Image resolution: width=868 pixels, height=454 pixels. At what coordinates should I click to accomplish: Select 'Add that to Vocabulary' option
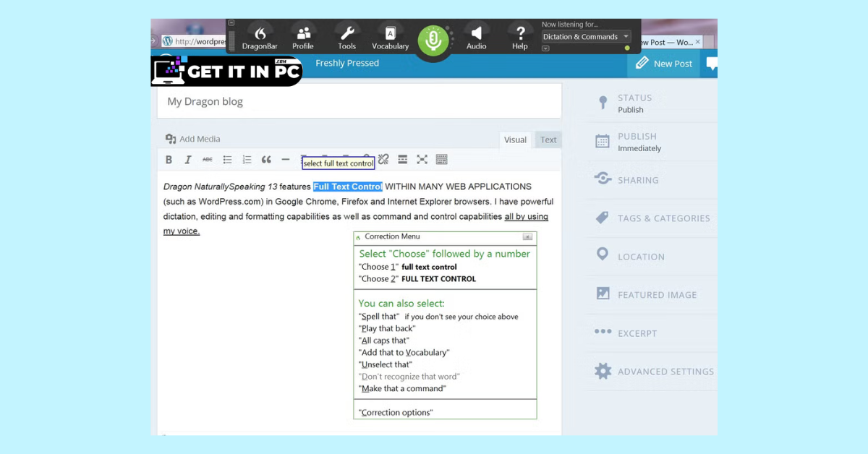coord(404,352)
